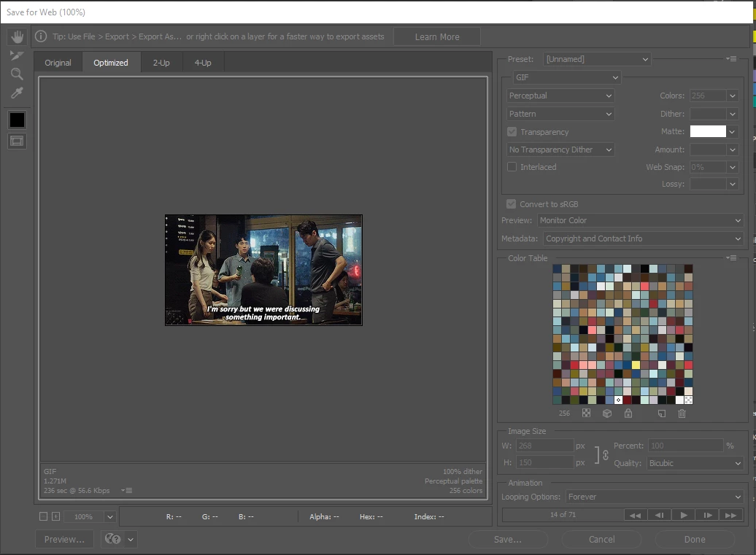Toggle the Convert to sRGB checkbox
Viewport: 756px width, 555px height.
pyautogui.click(x=511, y=203)
